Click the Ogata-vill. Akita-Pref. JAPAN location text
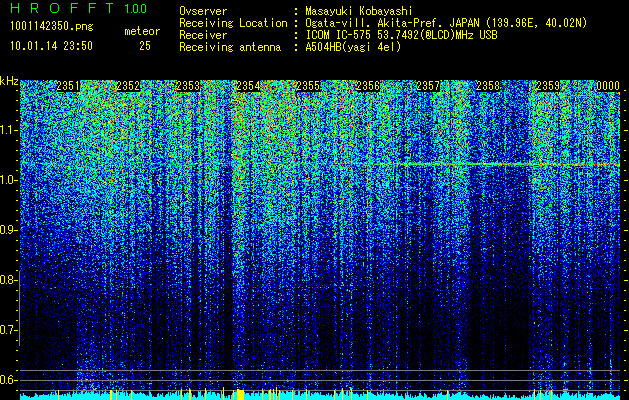The width and height of the screenshot is (629, 400). point(391,23)
